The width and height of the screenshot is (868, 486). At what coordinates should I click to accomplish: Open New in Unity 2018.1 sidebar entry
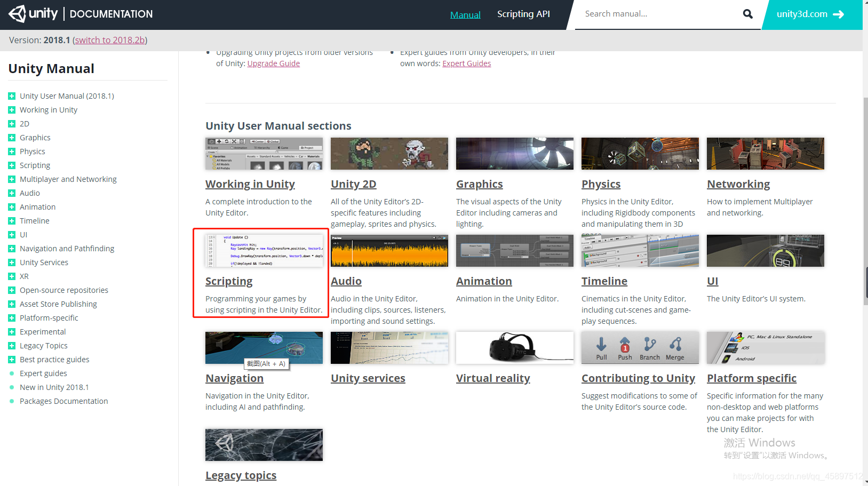click(54, 387)
